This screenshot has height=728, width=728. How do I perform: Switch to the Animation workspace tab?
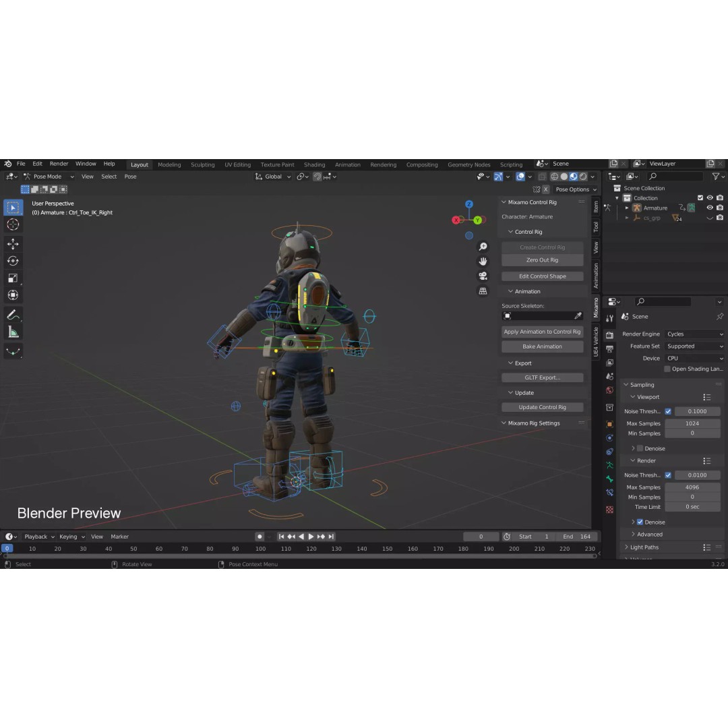click(x=348, y=165)
